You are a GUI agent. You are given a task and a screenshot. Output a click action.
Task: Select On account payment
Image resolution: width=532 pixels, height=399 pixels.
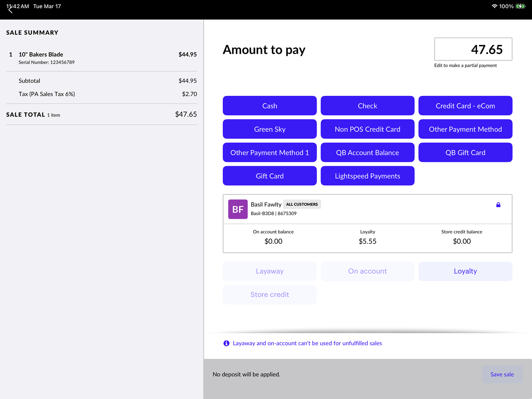[367, 271]
